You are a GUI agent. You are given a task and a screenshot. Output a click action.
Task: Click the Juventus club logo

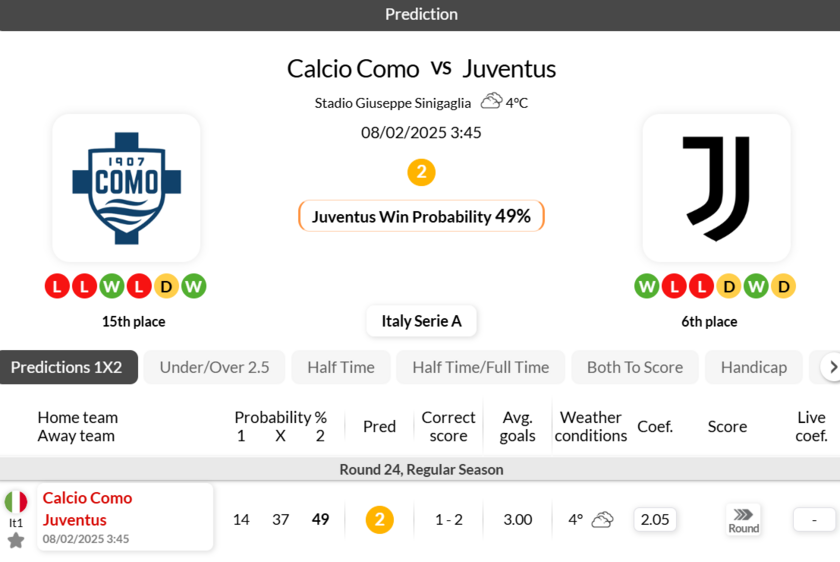[x=716, y=187]
